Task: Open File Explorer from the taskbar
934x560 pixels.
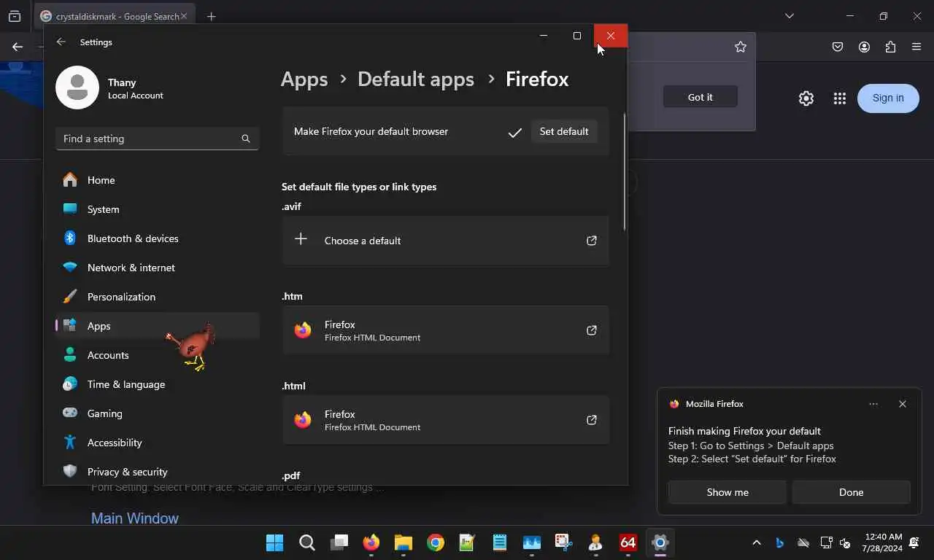Action: coord(404,542)
